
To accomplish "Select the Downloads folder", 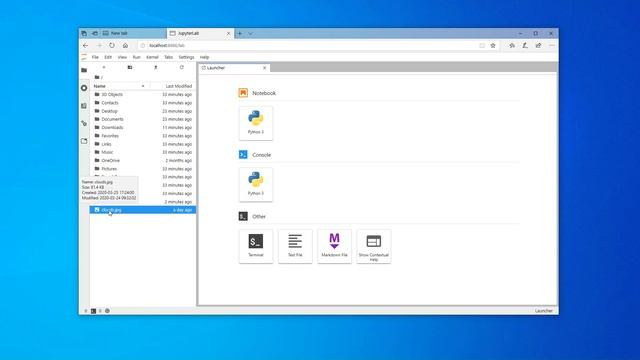I will [143, 127].
